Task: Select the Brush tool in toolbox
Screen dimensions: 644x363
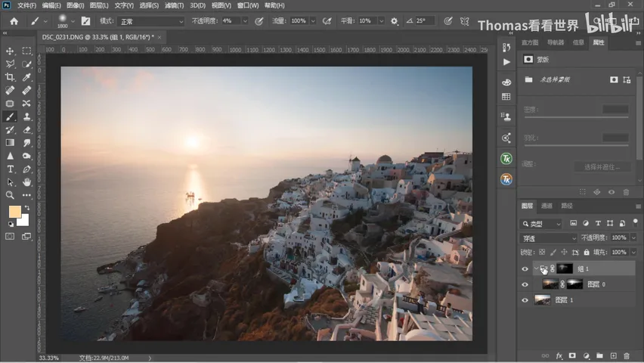Action: [x=10, y=116]
